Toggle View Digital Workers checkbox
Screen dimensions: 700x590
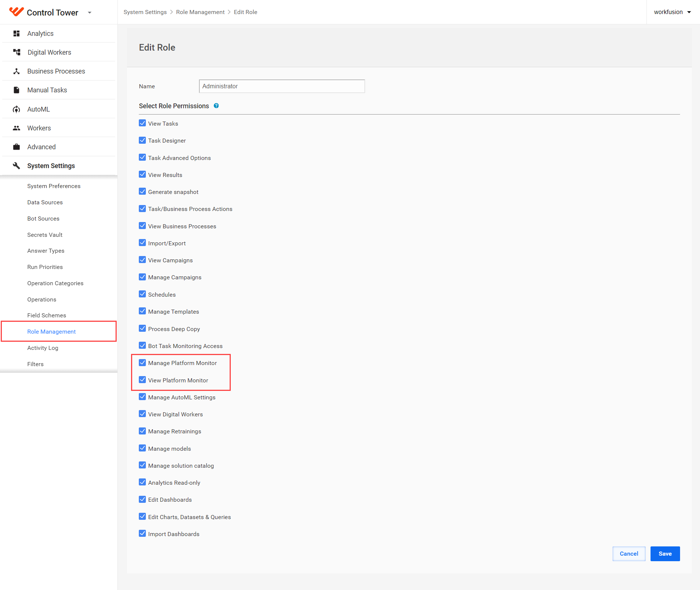(x=143, y=414)
